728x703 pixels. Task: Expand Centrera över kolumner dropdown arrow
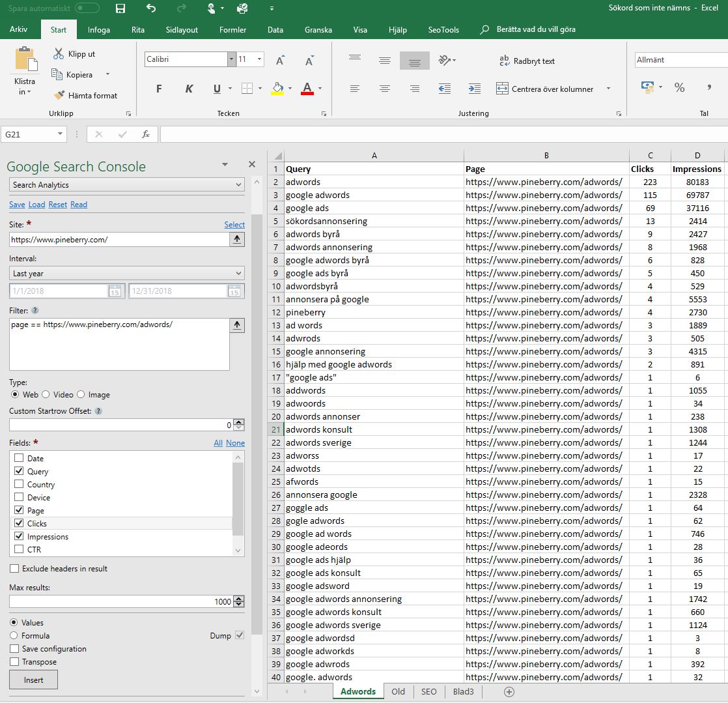pyautogui.click(x=608, y=88)
